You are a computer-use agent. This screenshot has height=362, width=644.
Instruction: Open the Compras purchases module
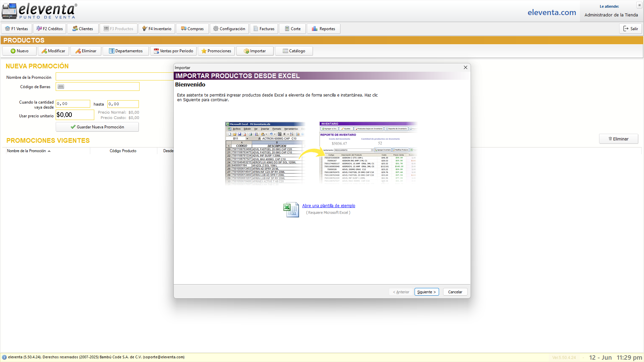point(193,29)
